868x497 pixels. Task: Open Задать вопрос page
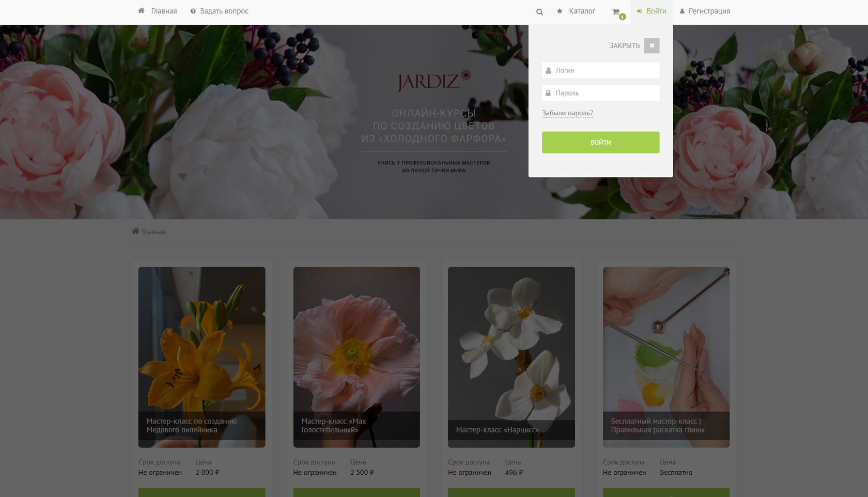[224, 11]
